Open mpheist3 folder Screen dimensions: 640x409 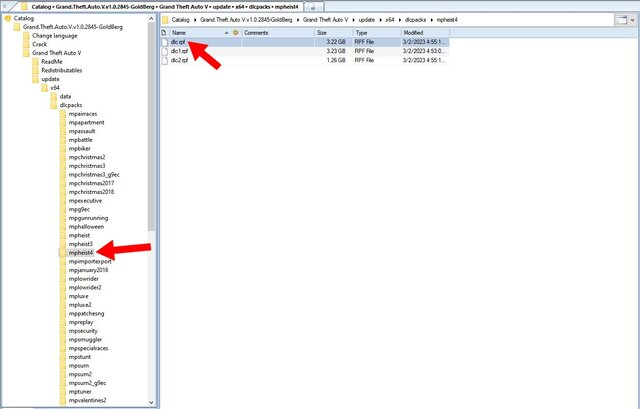pos(80,244)
